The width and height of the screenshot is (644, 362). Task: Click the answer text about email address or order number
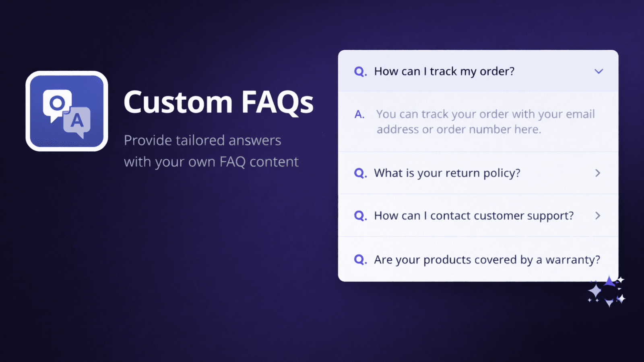click(x=485, y=121)
